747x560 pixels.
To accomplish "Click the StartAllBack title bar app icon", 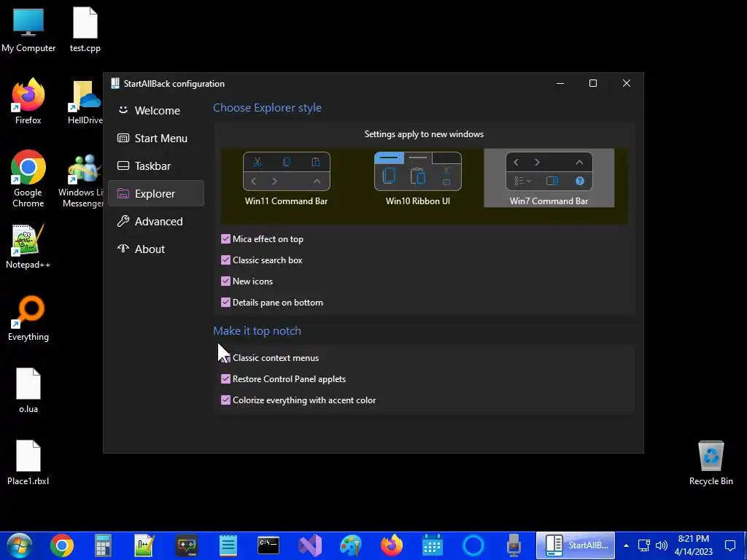I will [x=115, y=83].
